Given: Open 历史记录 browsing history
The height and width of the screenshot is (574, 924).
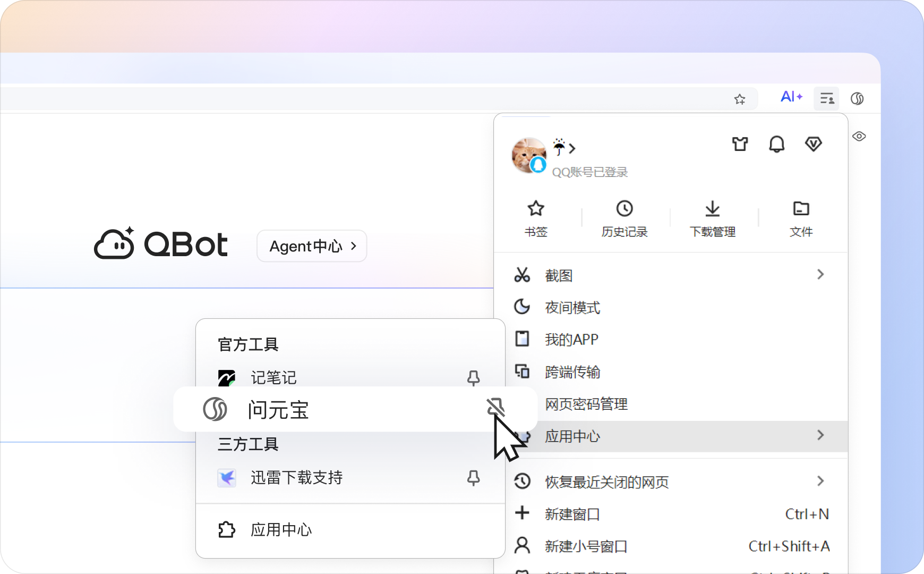Looking at the screenshot, I should click(624, 218).
